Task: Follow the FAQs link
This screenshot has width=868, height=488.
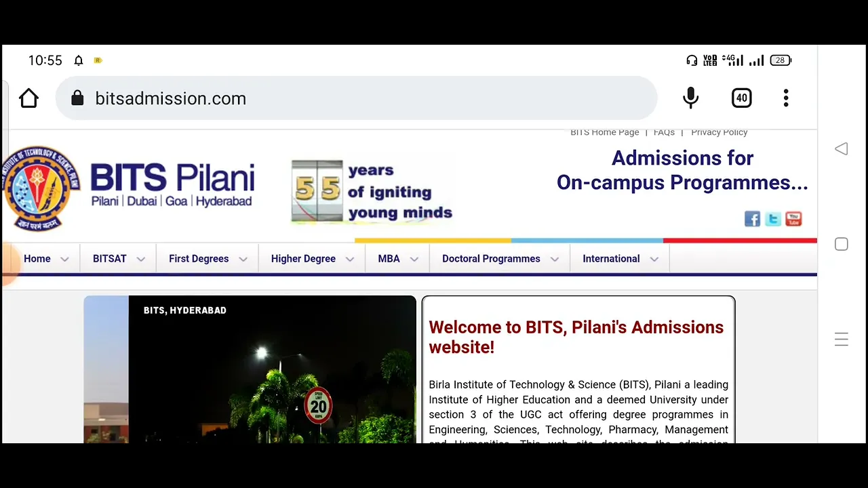Action: click(664, 132)
